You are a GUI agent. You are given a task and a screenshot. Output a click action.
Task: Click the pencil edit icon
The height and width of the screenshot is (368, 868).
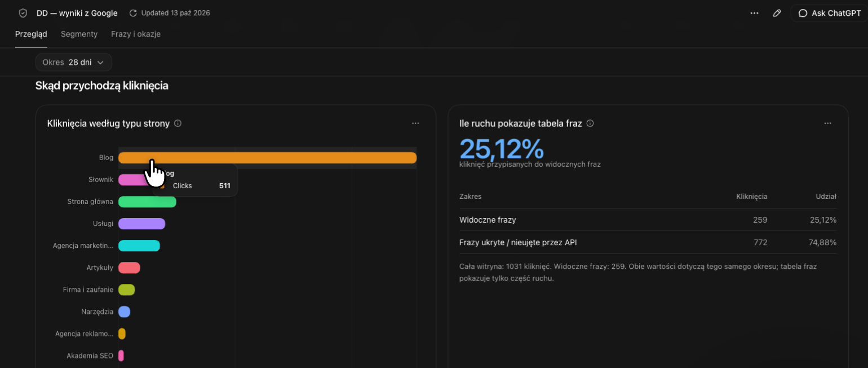pyautogui.click(x=777, y=13)
